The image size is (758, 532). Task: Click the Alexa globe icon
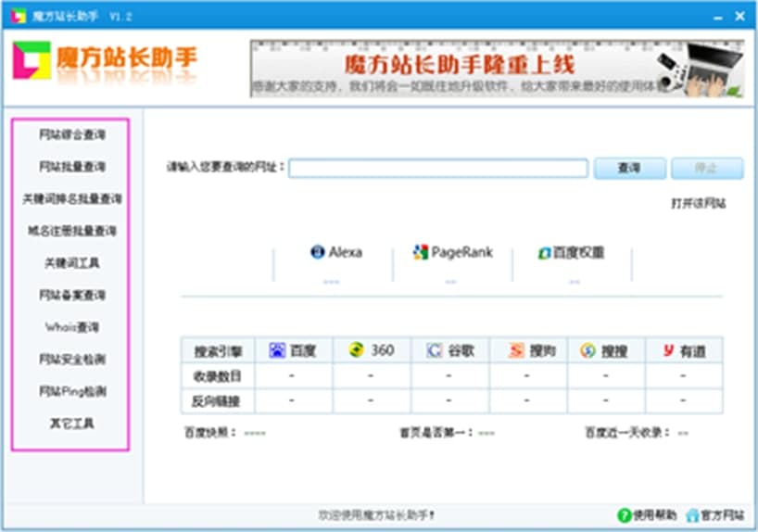point(318,252)
